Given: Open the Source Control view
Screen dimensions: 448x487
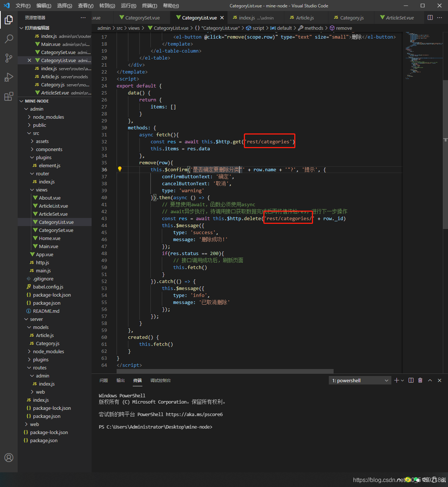Looking at the screenshot, I should point(9,58).
